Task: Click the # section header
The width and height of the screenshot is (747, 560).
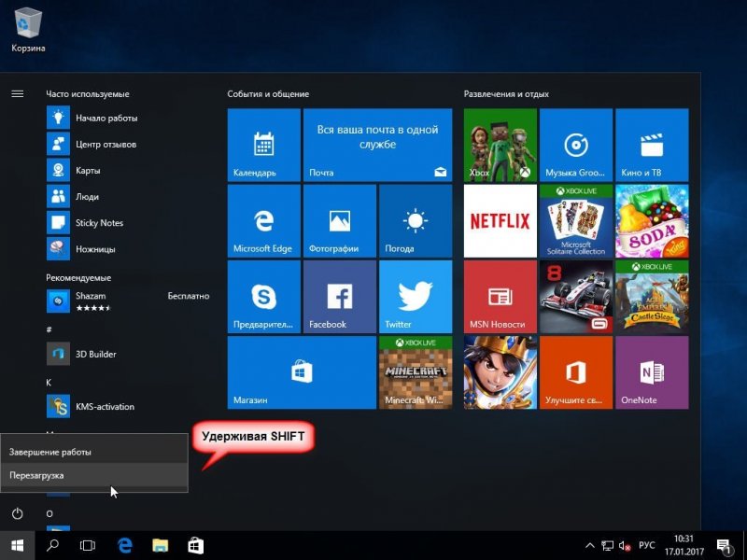Action: coord(49,329)
